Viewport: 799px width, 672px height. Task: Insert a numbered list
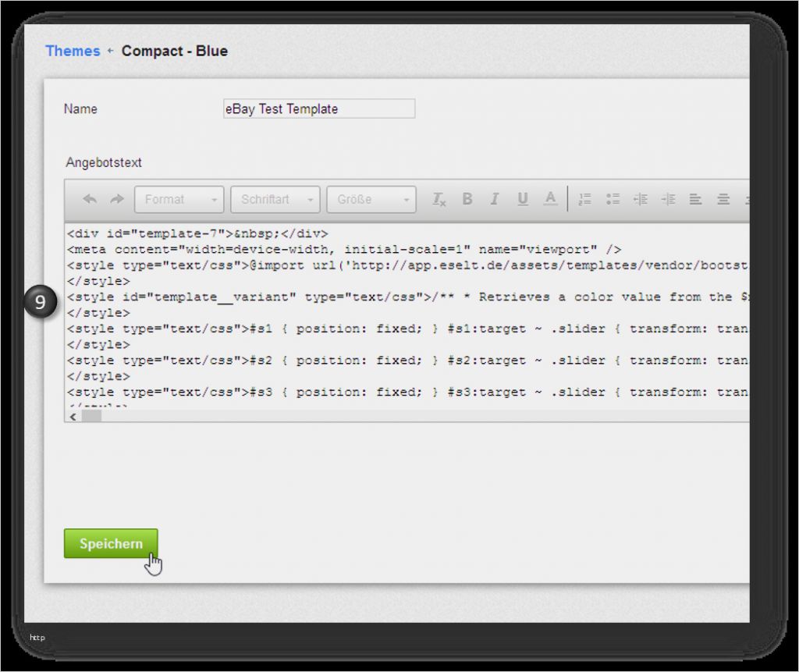click(x=584, y=199)
